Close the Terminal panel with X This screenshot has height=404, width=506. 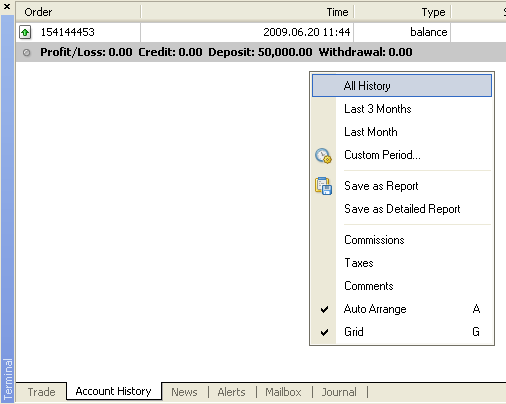(7, 6)
